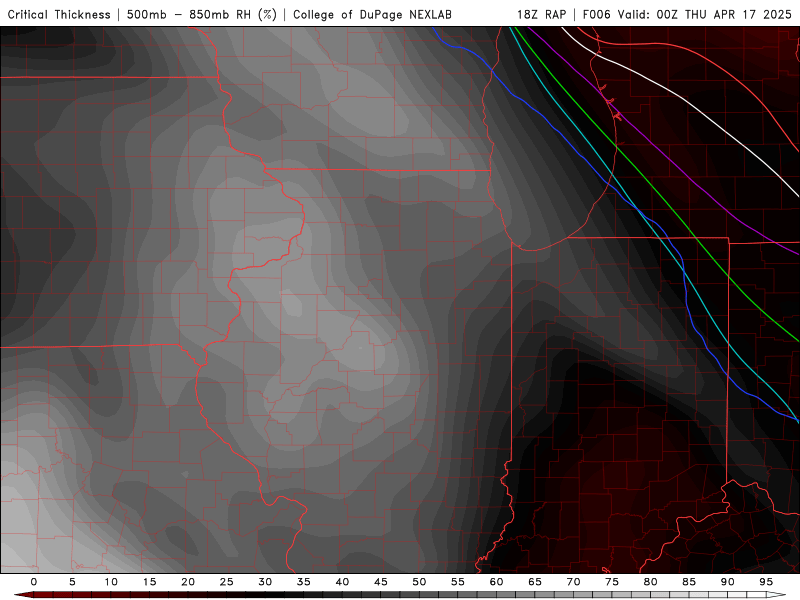Image resolution: width=800 pixels, height=600 pixels.
Task: Click the 85 label on the color scale
Action: (x=689, y=582)
